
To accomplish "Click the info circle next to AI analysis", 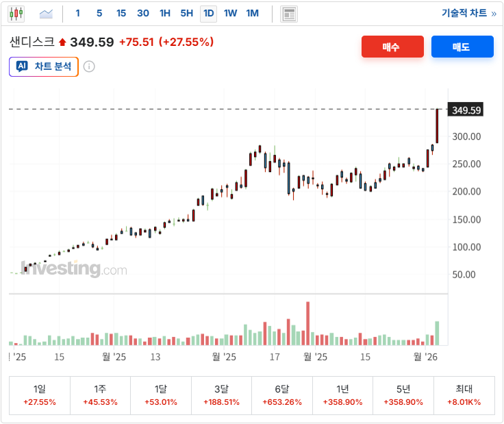I will point(89,66).
